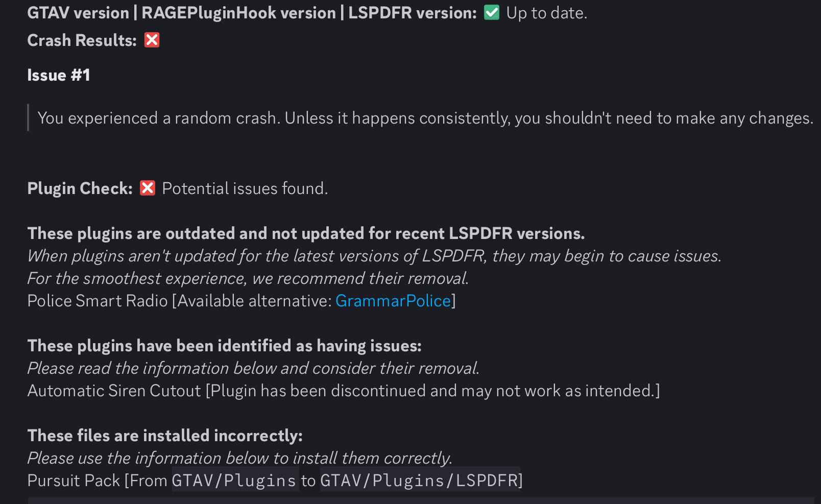Click the Crash Results label
Image resolution: width=821 pixels, height=504 pixels.
point(82,40)
